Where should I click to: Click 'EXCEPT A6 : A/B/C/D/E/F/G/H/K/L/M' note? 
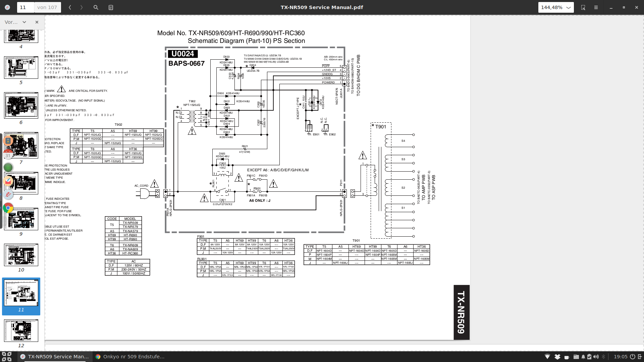click(278, 170)
